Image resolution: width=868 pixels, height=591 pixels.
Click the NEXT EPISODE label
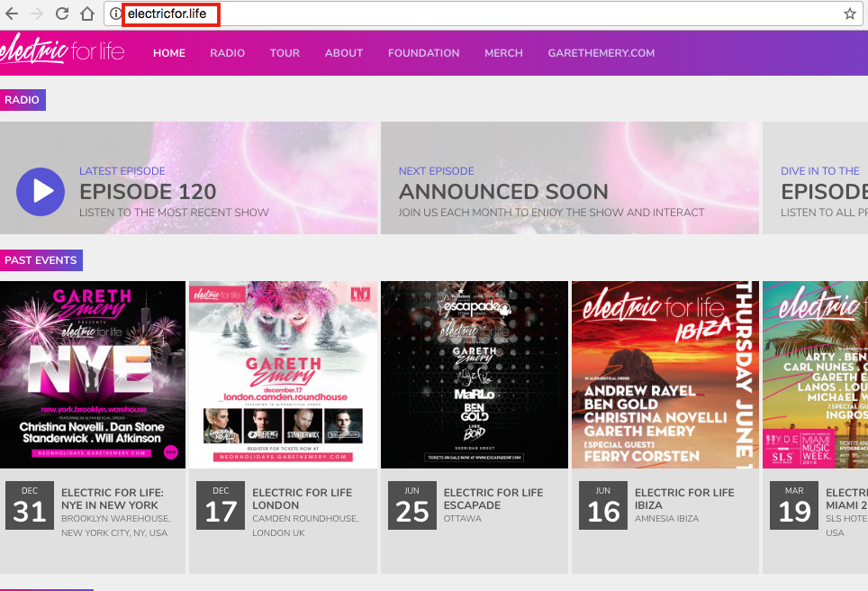pos(436,171)
